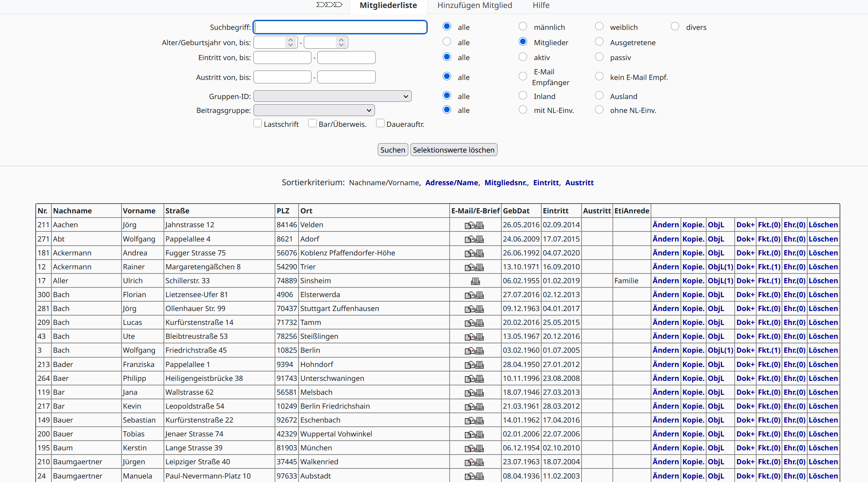
Task: Click the e-mail icon for Rainer Ackermann
Action: pos(469,267)
